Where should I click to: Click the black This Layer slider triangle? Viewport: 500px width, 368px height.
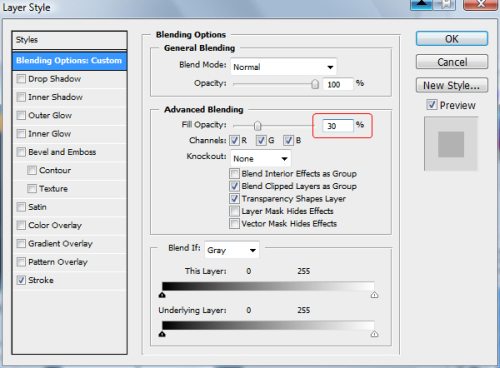(162, 295)
